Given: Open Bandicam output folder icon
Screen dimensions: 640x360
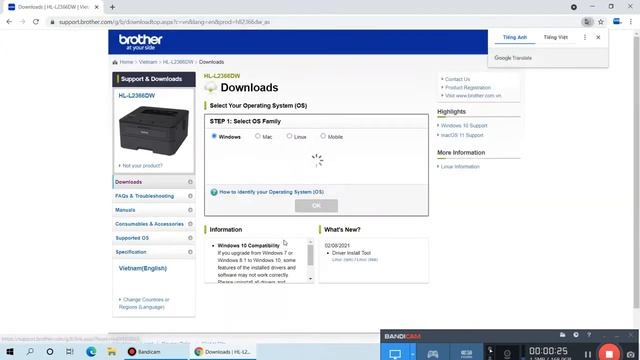Looking at the screenshot, I should point(562,335).
